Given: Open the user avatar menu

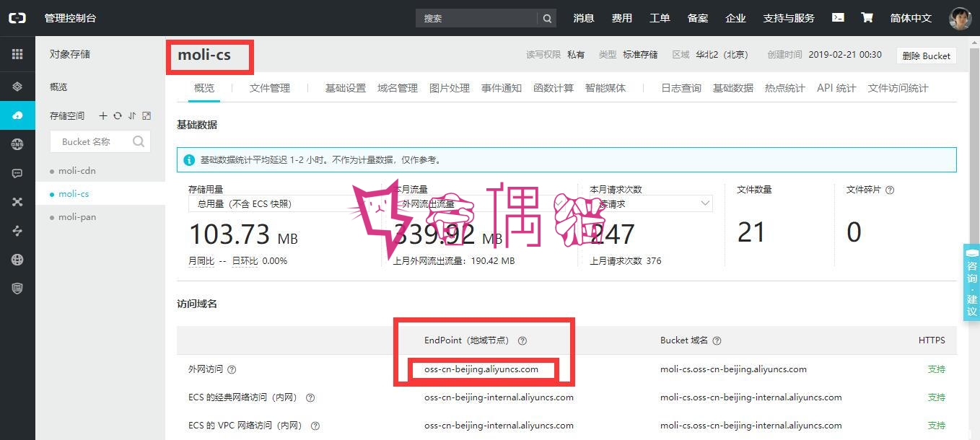Looking at the screenshot, I should (x=960, y=18).
